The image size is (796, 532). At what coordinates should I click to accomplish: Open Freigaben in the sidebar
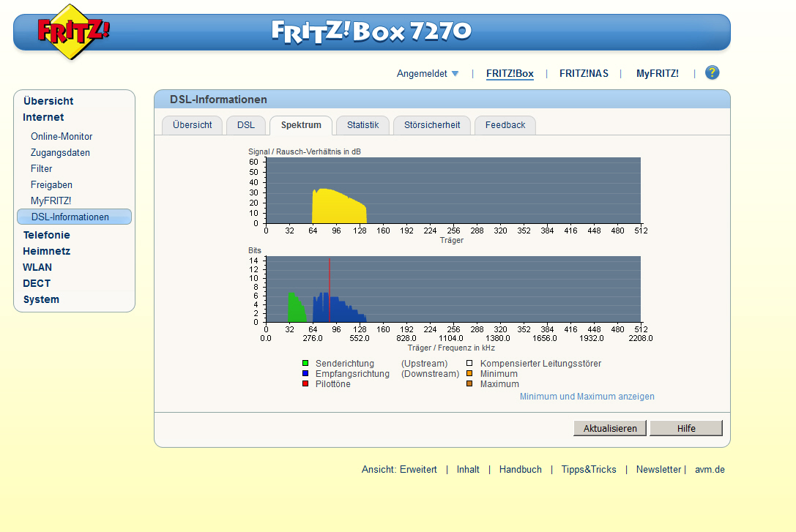[x=51, y=184]
